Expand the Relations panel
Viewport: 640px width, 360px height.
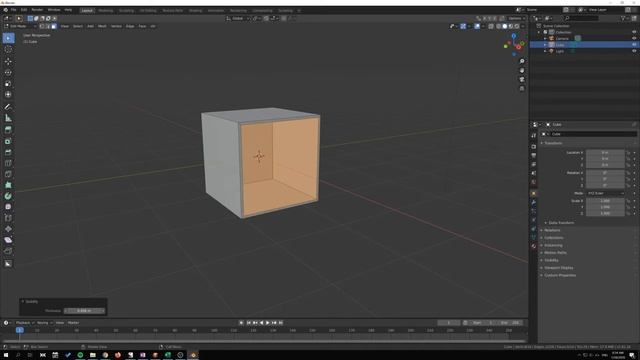[x=552, y=230]
